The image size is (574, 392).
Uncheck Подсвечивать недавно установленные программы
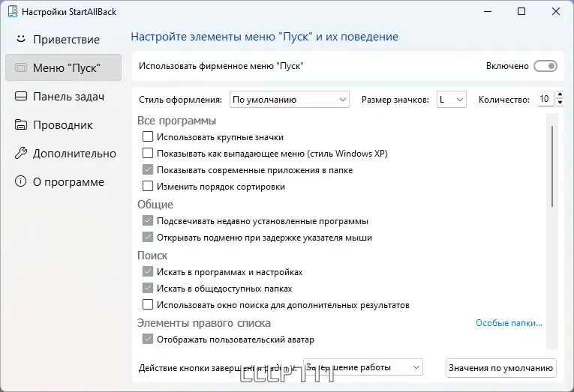[x=148, y=220]
